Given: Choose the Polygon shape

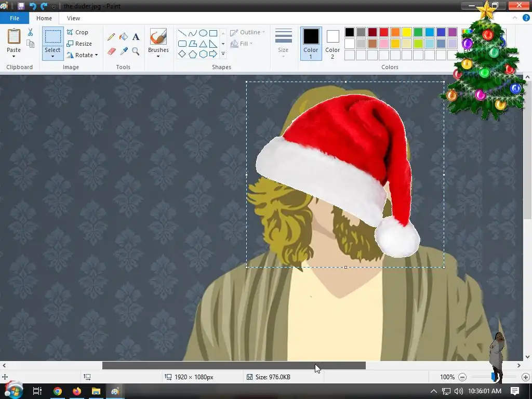Looking at the screenshot, I should (x=193, y=44).
